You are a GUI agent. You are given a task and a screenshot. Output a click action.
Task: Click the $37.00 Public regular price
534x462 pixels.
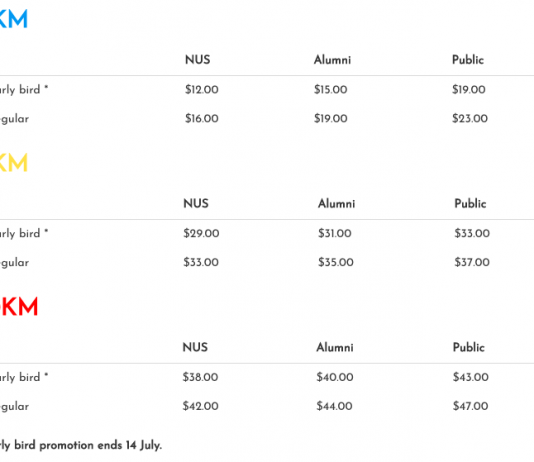pyautogui.click(x=472, y=262)
